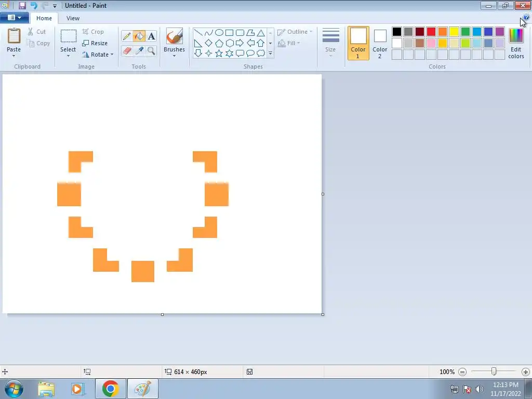Choose the Left arrow shape
The height and width of the screenshot is (399, 532).
point(250,43)
